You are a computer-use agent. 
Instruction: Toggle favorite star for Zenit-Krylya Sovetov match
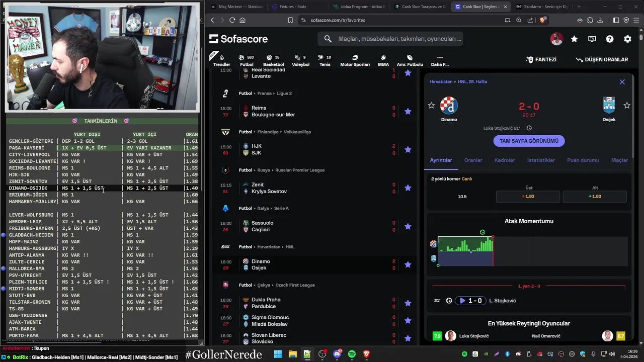click(408, 188)
